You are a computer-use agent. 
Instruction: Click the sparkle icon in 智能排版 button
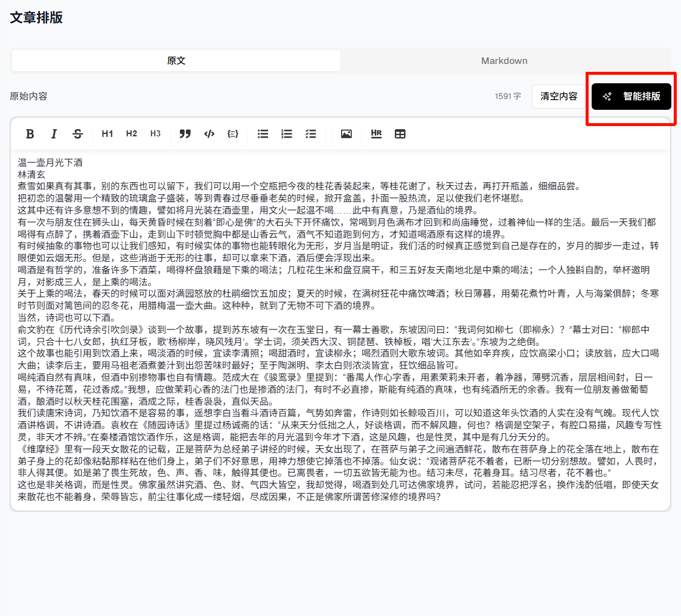point(607,97)
